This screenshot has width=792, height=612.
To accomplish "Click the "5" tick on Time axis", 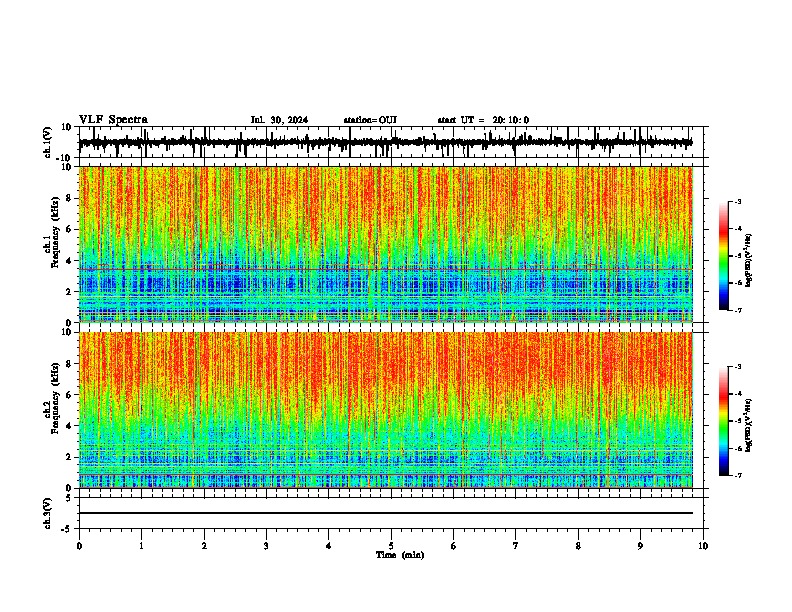I will (x=391, y=546).
